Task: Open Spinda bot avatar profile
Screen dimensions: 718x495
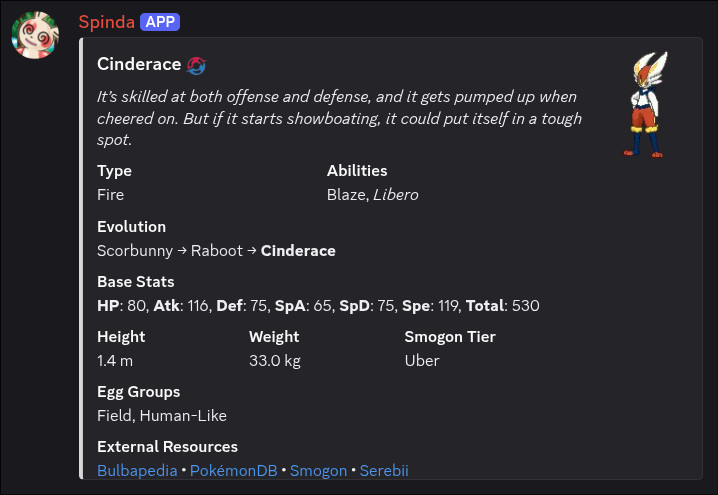Action: 35,35
